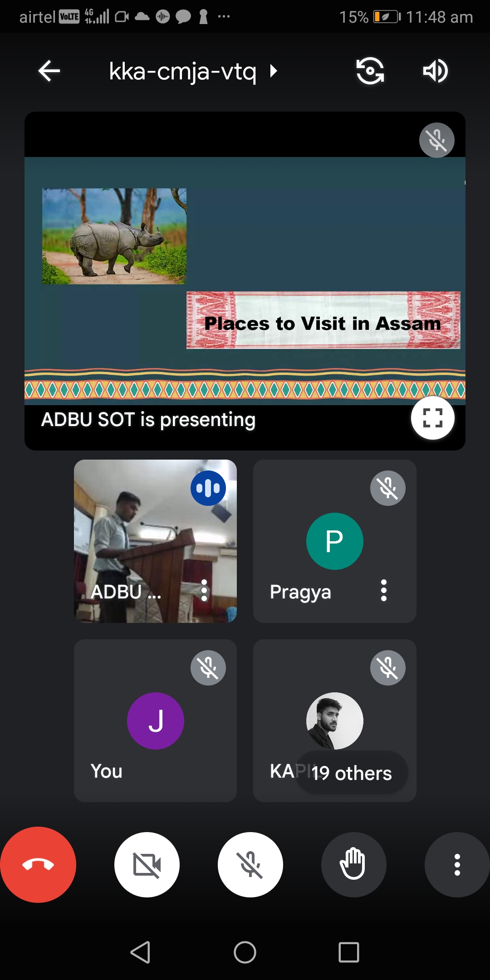Raise hand in the meeting

tap(353, 864)
